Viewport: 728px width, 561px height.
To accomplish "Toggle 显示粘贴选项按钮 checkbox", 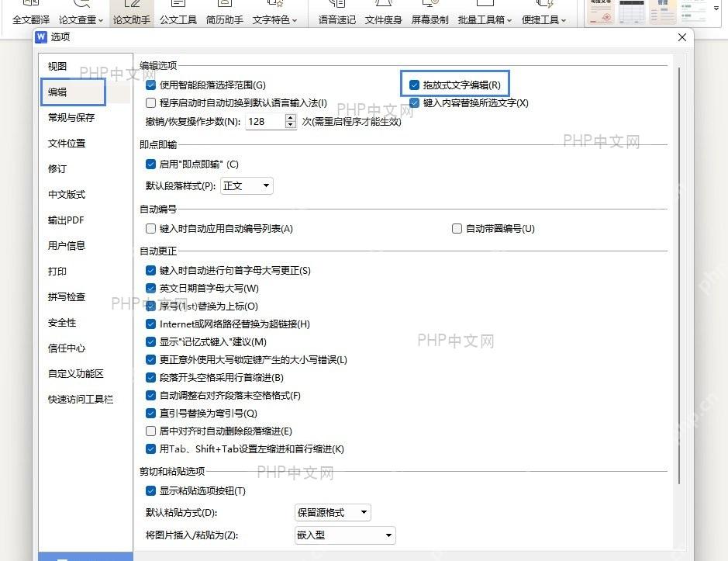I will (x=150, y=491).
